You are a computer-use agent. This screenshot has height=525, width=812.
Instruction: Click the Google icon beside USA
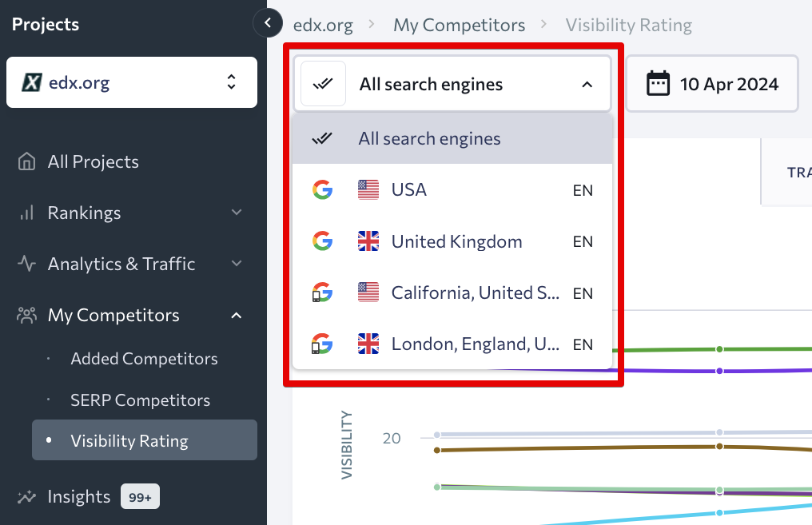(322, 190)
